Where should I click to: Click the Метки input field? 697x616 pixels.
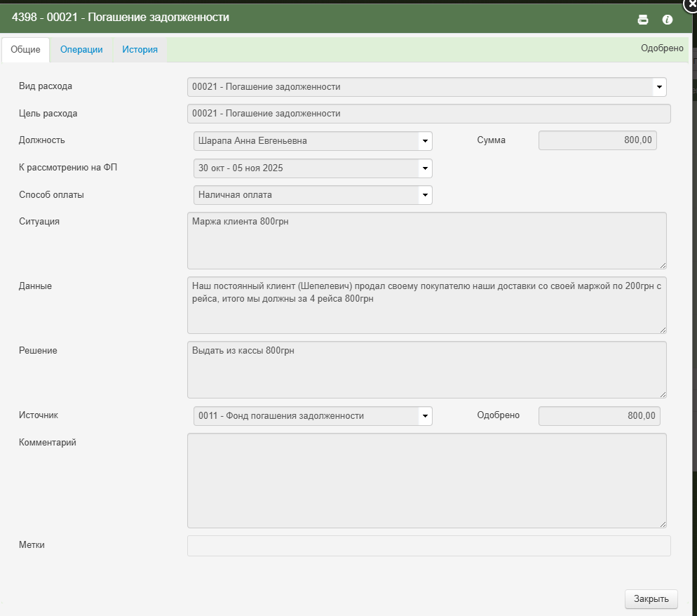(428, 546)
